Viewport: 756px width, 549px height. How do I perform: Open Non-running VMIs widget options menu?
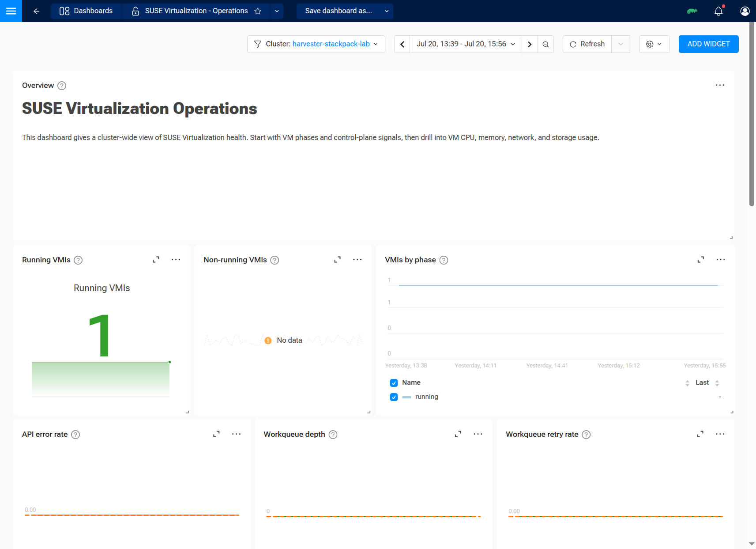[x=357, y=260]
